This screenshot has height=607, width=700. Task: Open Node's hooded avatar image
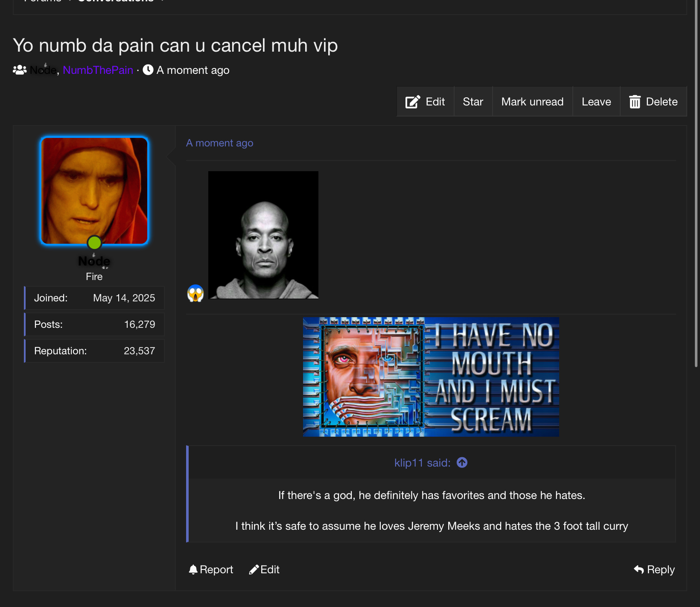(94, 191)
